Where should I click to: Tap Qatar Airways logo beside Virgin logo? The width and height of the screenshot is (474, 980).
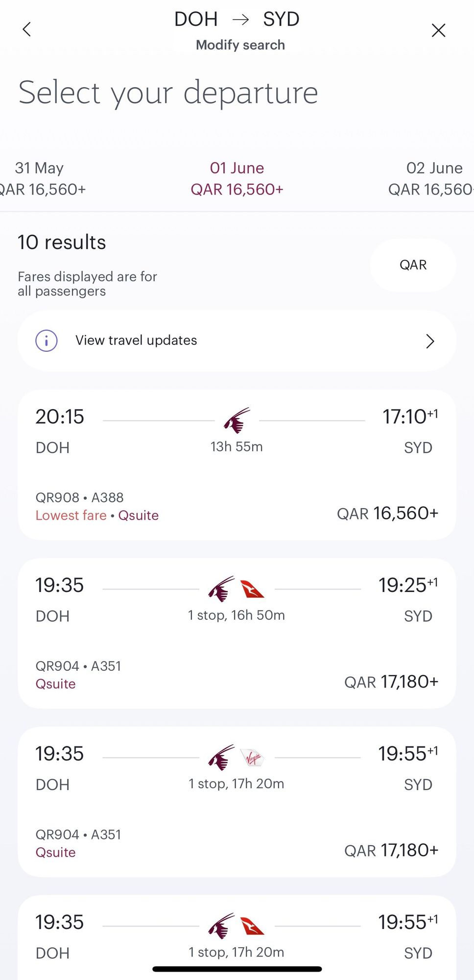click(x=221, y=758)
